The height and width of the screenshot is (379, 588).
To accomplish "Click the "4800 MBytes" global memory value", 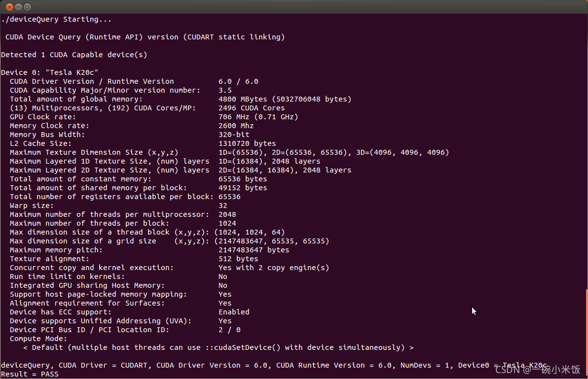I will point(243,99).
